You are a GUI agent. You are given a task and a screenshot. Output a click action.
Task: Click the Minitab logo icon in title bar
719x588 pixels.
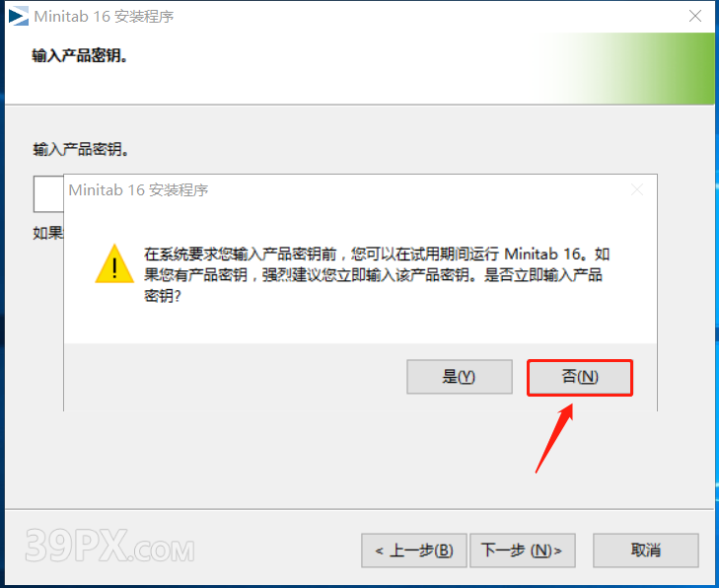click(19, 17)
